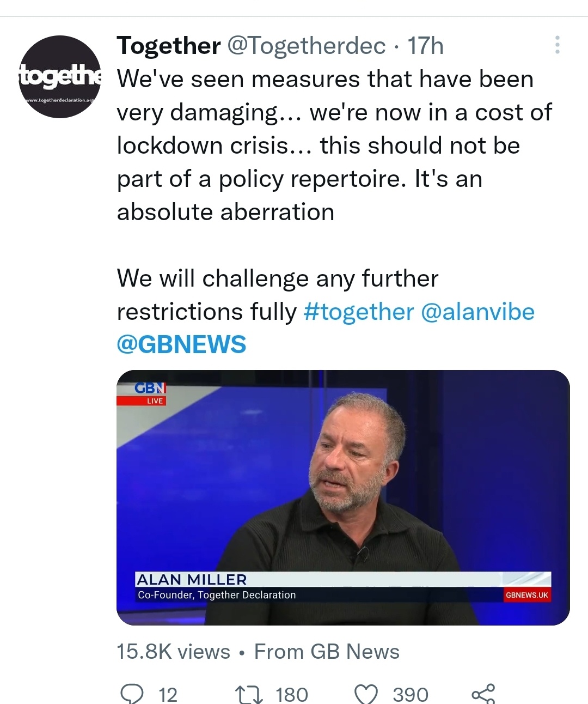Viewport: 588px width, 704px height.
Task: Open the @alanvibe mention
Action: pyautogui.click(x=478, y=312)
